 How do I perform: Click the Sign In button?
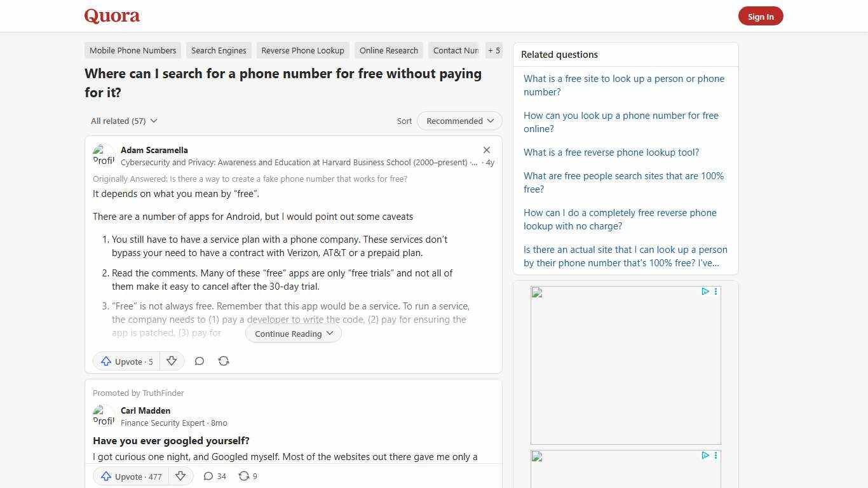pos(761,16)
